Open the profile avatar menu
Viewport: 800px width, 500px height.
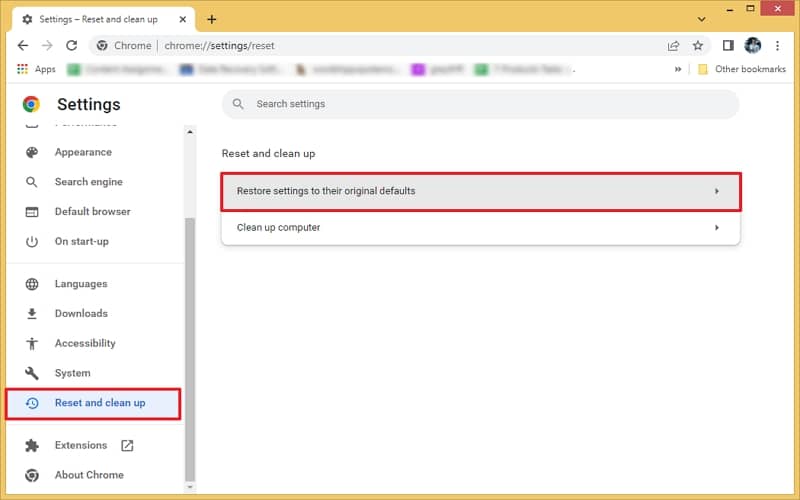point(753,45)
